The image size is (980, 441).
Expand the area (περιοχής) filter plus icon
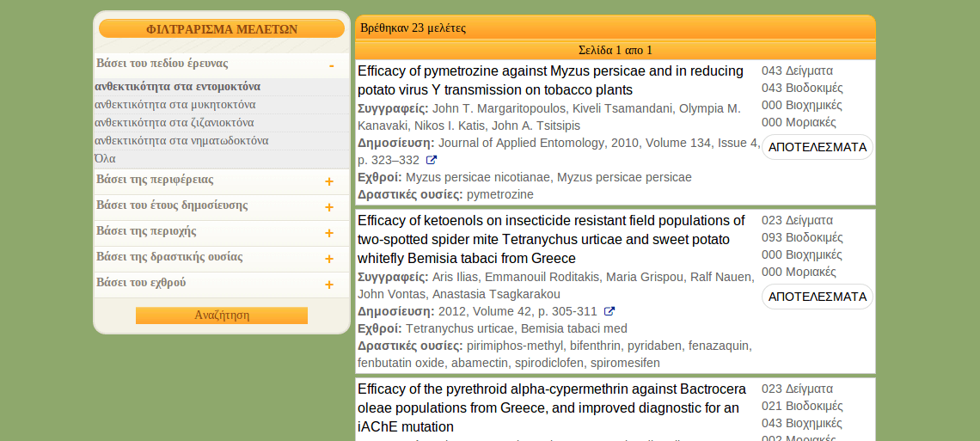(329, 233)
